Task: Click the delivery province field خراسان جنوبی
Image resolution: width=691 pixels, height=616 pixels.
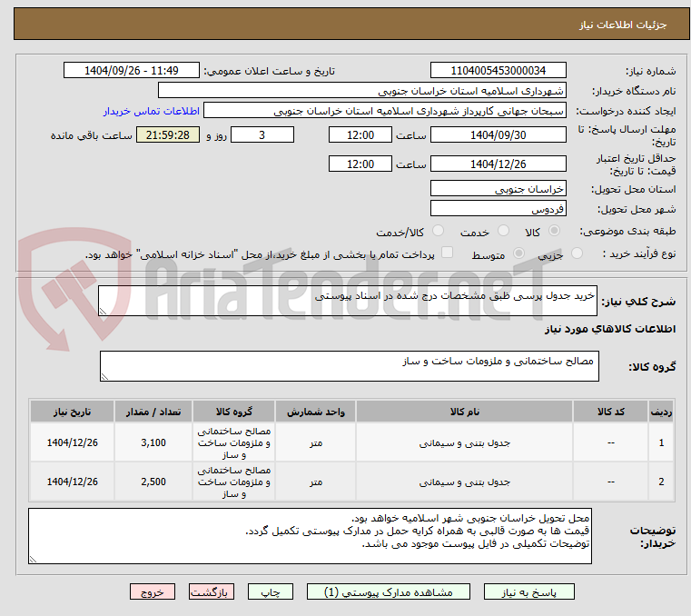Action: coord(498,189)
